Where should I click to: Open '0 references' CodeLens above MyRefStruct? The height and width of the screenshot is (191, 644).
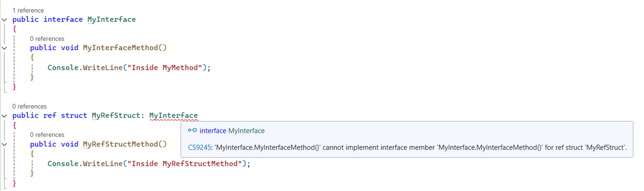click(30, 107)
